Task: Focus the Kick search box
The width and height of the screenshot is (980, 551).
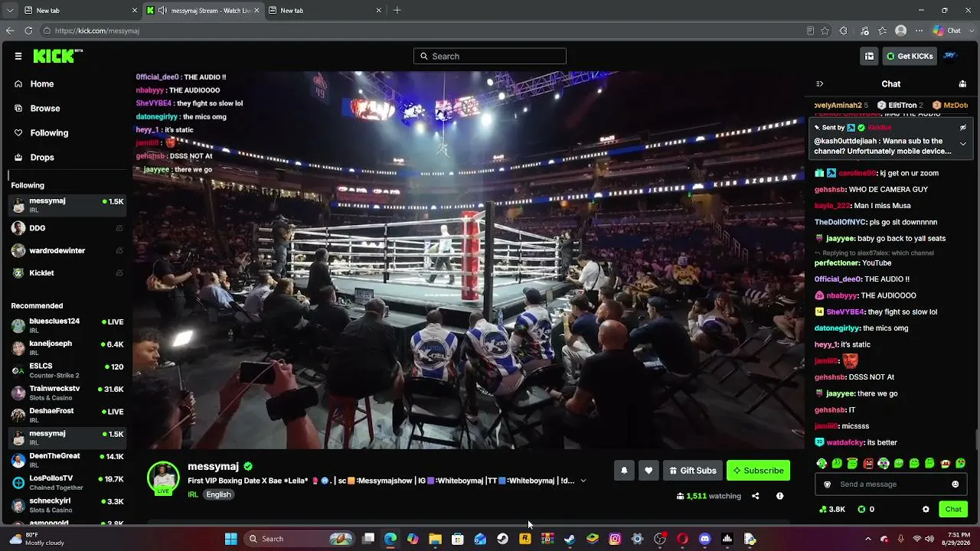Action: (x=490, y=56)
